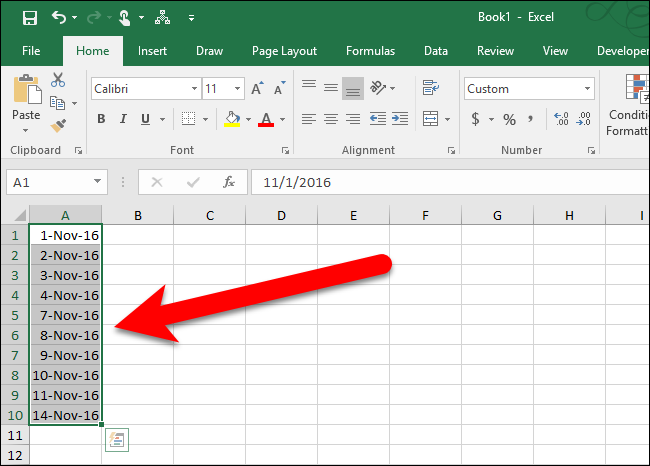Decrease decimal places
The height and width of the screenshot is (466, 650).
click(583, 119)
